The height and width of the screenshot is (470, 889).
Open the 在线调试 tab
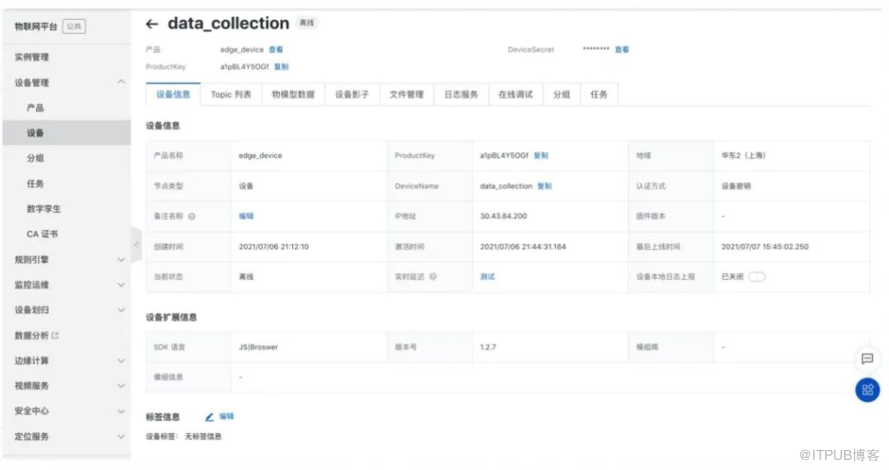(x=515, y=94)
